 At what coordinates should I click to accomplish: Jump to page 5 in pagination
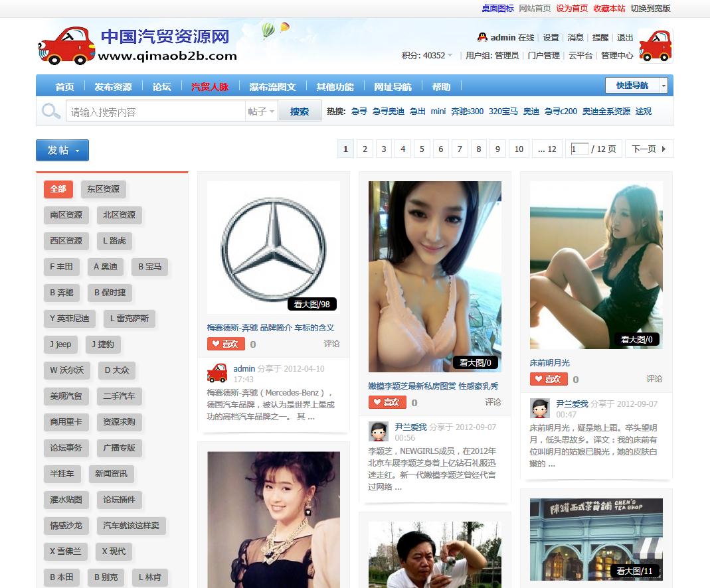coord(422,149)
